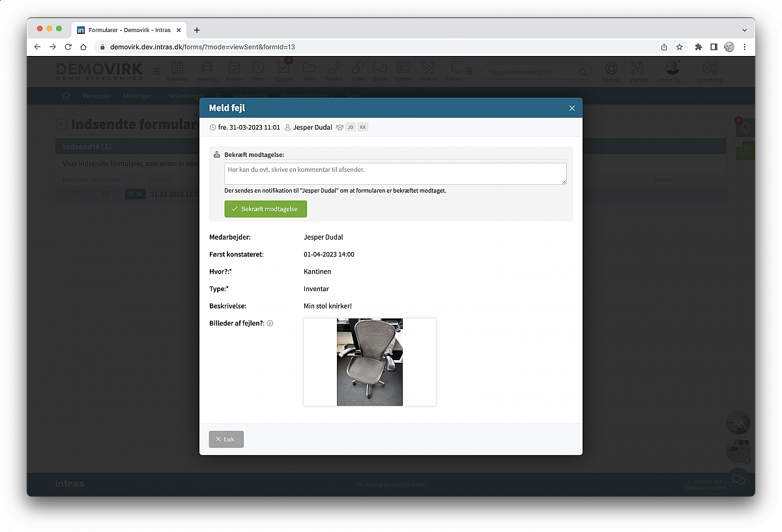
Task: Open Kørebog car icon in toolbar
Action: point(206,71)
